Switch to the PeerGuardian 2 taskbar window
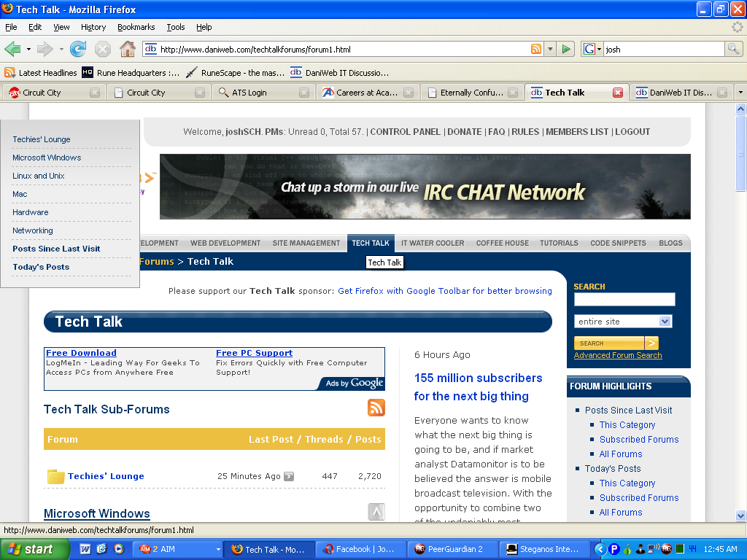747x560 pixels. (x=452, y=549)
